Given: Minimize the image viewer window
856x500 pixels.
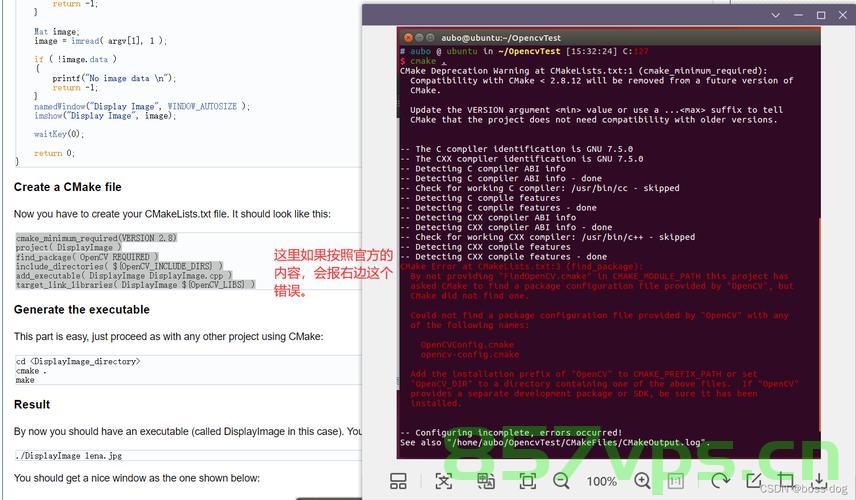Looking at the screenshot, I should (798, 15).
